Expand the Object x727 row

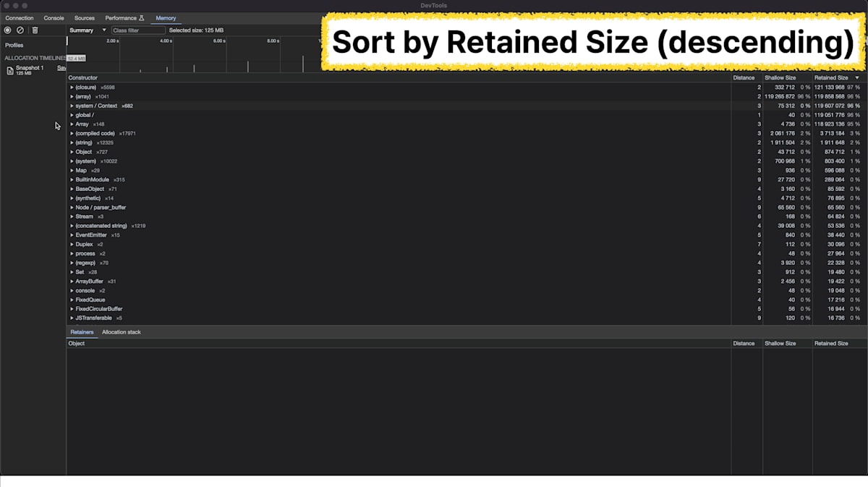[72, 152]
